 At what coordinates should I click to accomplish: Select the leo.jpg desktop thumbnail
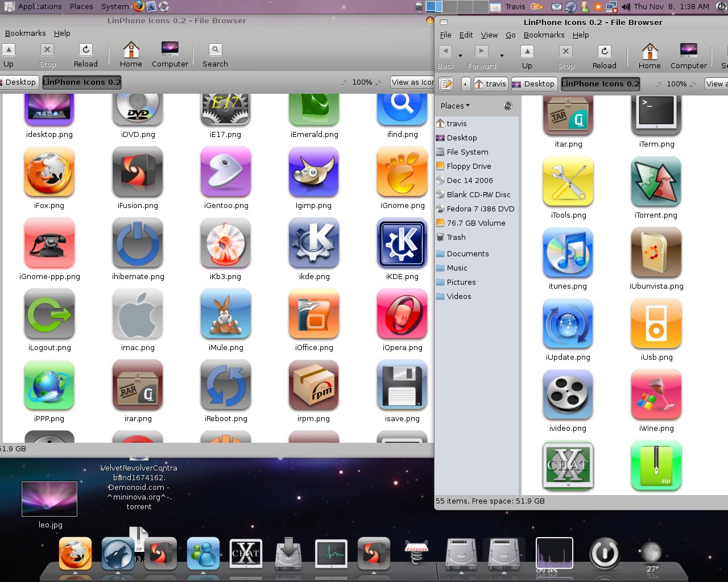point(49,499)
